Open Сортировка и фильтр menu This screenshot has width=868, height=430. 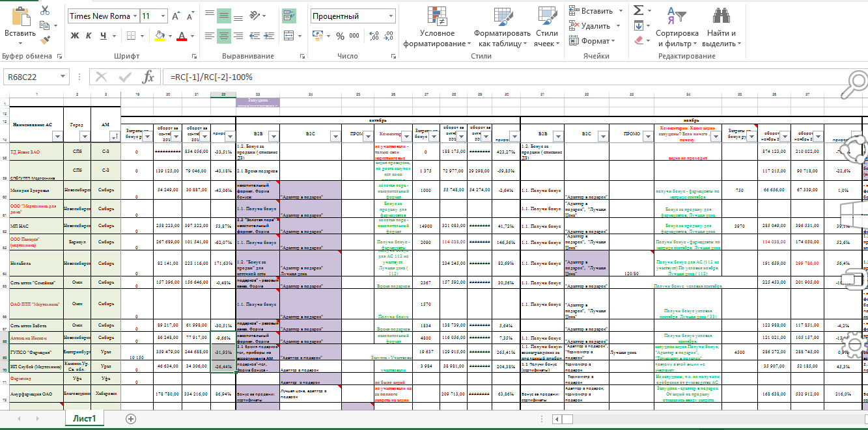[x=677, y=27]
